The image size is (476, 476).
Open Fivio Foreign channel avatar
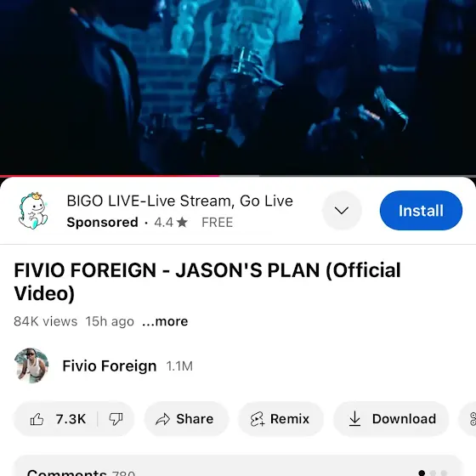pyautogui.click(x=31, y=365)
